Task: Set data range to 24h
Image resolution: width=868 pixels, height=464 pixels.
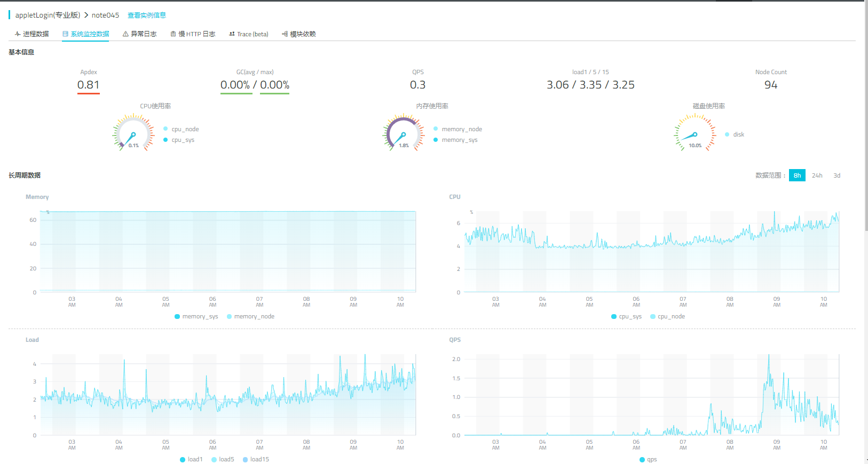Action: [x=817, y=175]
